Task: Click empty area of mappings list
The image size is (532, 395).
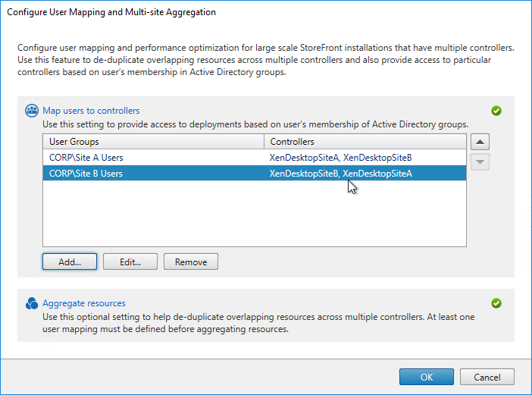Action: pos(255,214)
